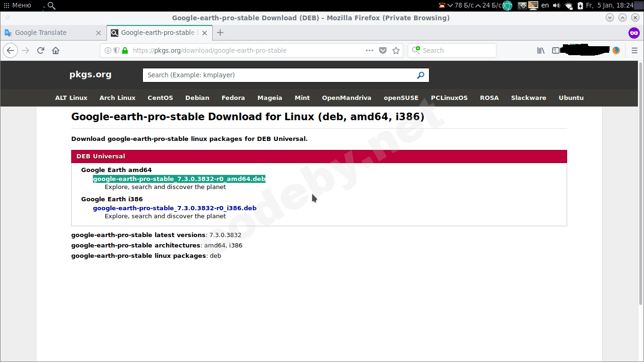Save page to Pocket
This screenshot has height=362, width=644.
(x=383, y=50)
